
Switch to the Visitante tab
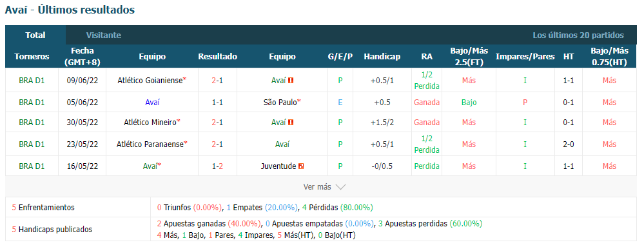(104, 35)
